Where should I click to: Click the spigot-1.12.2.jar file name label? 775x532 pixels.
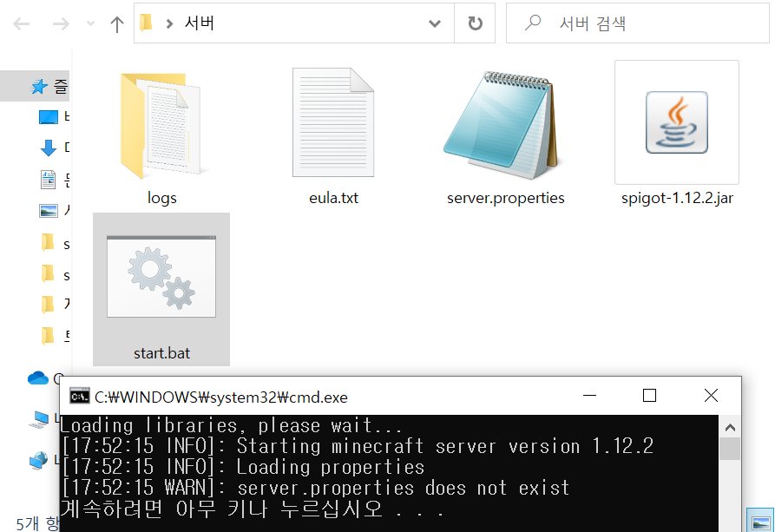pos(677,198)
